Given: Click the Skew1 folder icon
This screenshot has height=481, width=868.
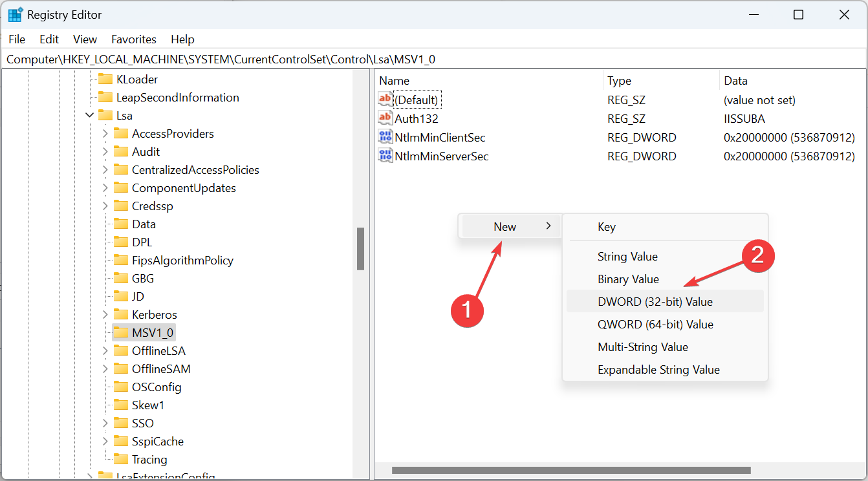Looking at the screenshot, I should click(121, 405).
